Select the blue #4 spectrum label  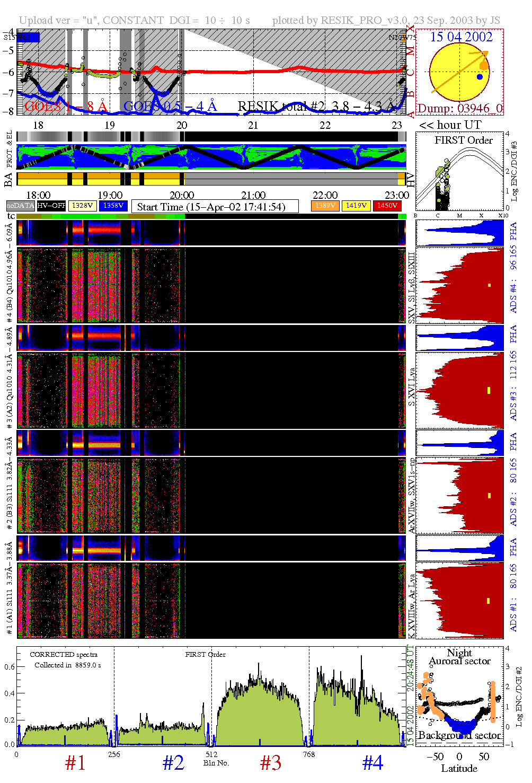373,763
